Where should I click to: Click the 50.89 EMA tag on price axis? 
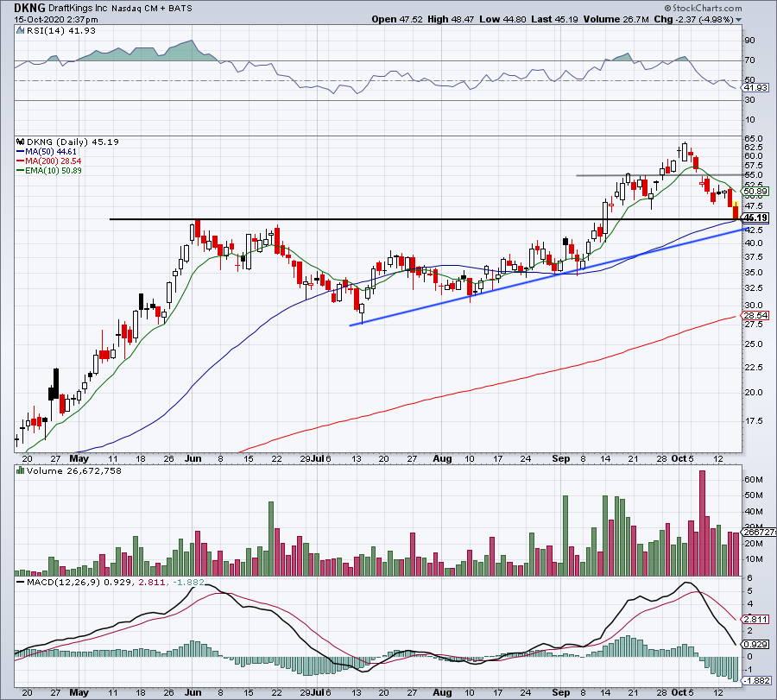755,192
